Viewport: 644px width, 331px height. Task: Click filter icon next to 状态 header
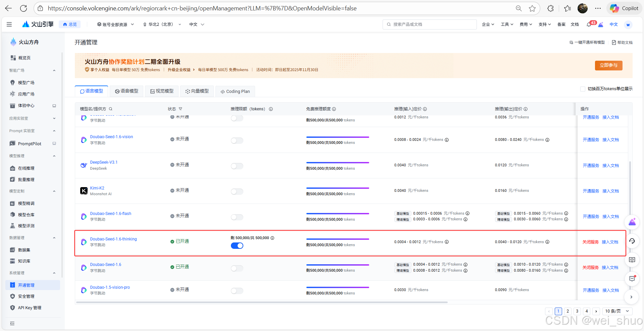[180, 109]
